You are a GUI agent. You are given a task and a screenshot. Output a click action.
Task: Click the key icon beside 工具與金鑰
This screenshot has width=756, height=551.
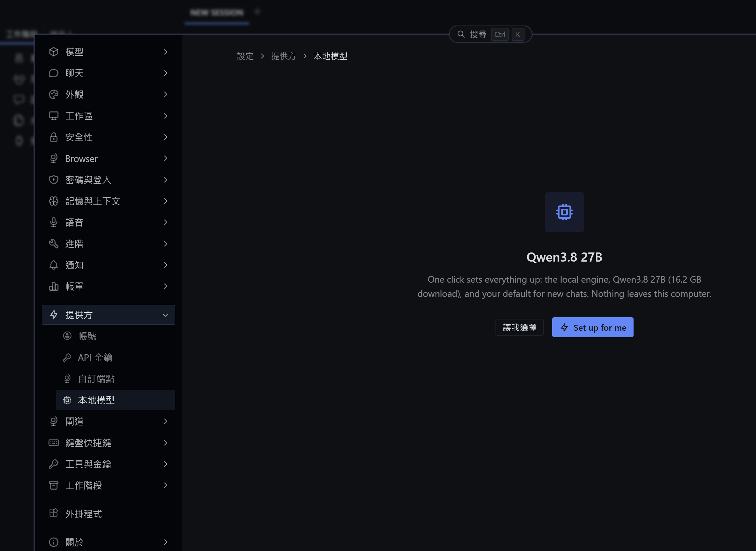(x=54, y=464)
